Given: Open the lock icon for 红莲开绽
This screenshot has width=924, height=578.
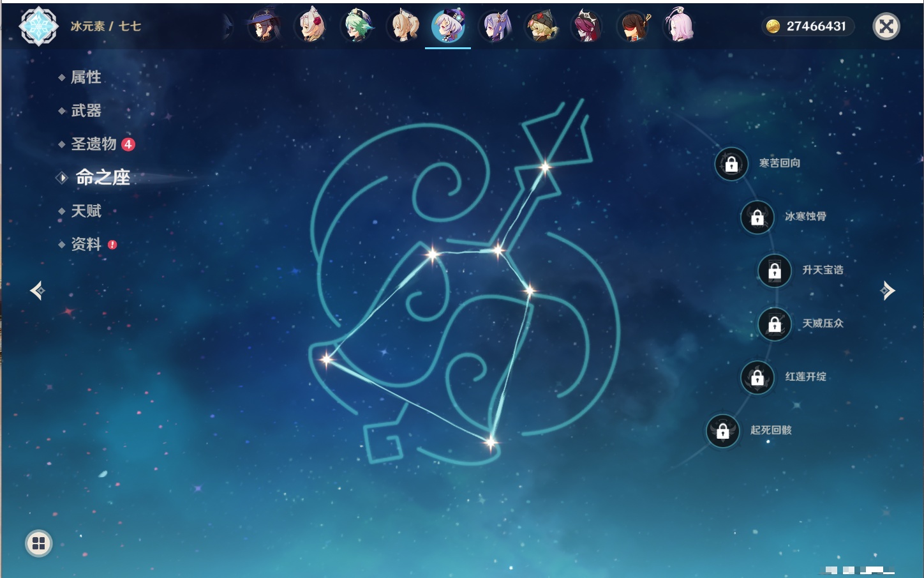Looking at the screenshot, I should 757,377.
